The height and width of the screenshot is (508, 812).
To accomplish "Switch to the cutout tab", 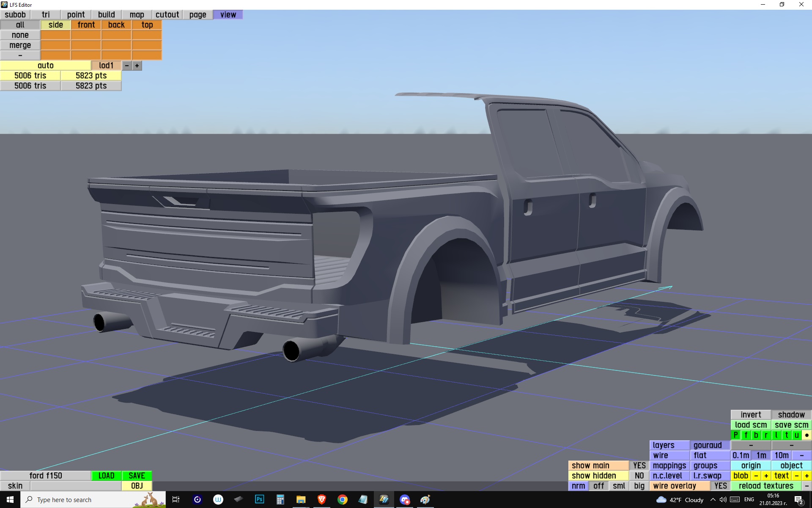I will tap(167, 15).
